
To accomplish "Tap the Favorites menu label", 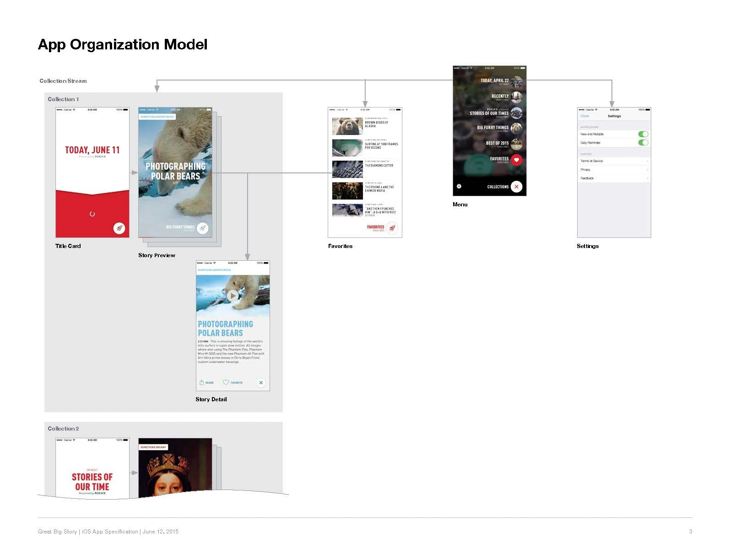I will click(x=499, y=159).
